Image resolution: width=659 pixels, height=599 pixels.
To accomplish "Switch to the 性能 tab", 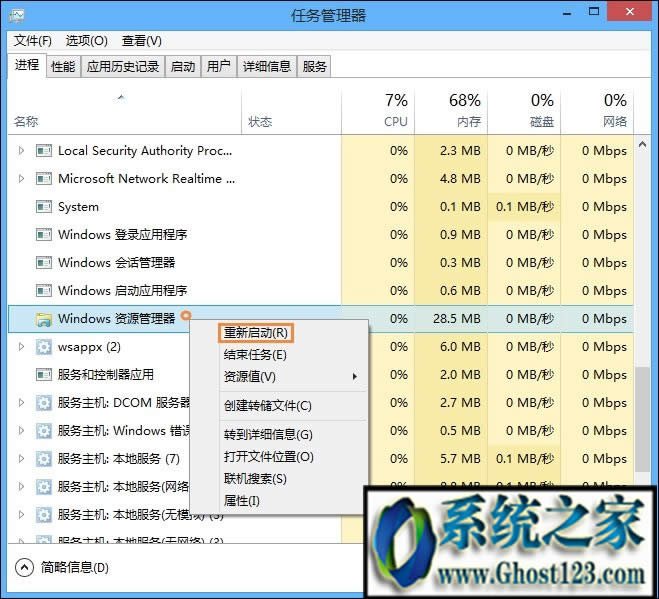I will (x=63, y=67).
